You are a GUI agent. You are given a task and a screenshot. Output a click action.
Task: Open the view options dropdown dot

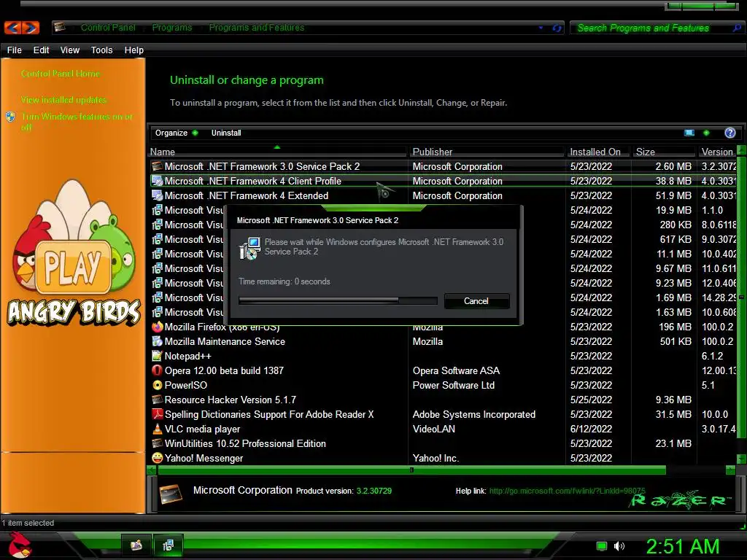pyautogui.click(x=706, y=133)
